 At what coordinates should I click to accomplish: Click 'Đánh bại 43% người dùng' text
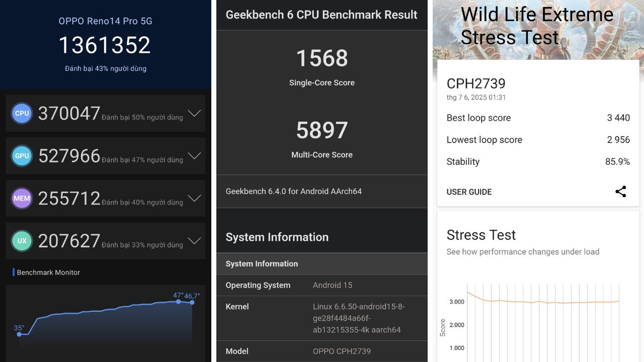106,68
